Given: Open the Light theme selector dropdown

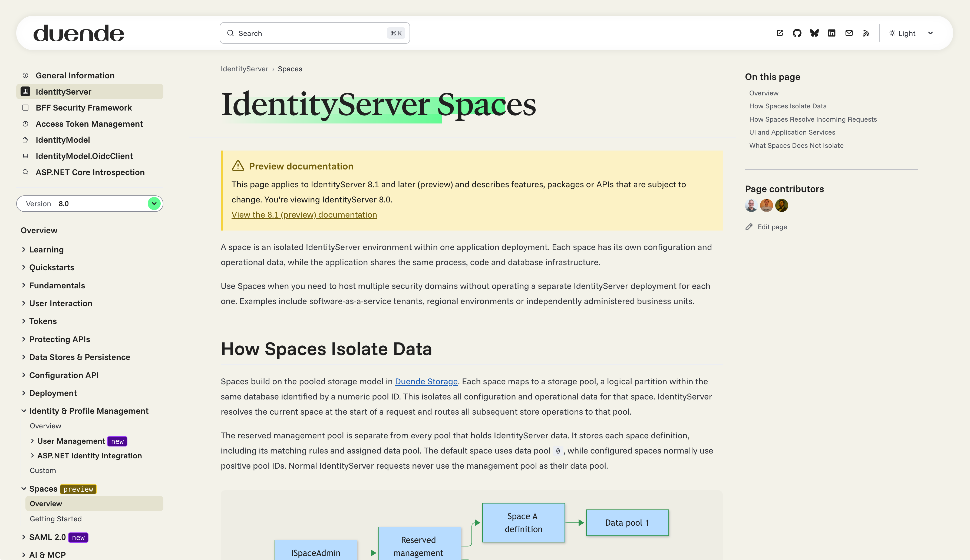Looking at the screenshot, I should coord(911,33).
